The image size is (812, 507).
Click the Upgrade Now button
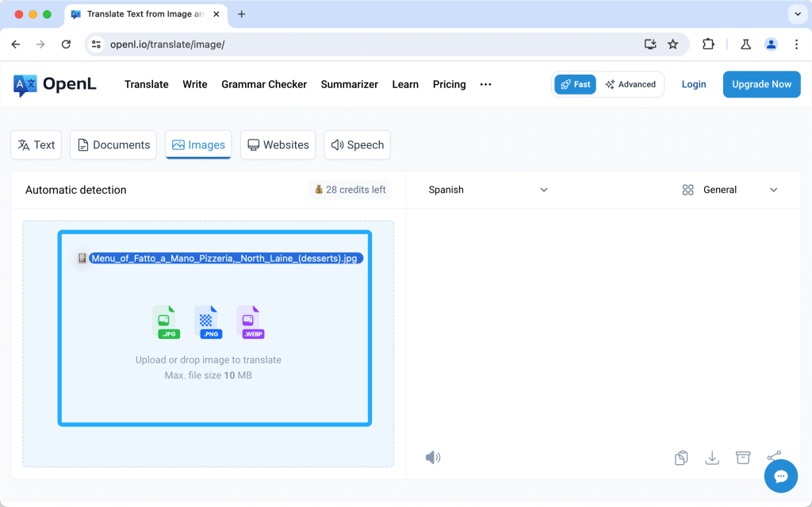click(x=761, y=84)
